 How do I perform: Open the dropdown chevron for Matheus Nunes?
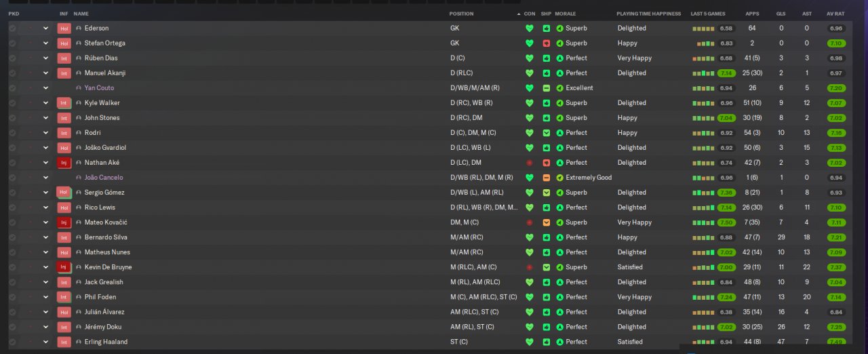(46, 252)
